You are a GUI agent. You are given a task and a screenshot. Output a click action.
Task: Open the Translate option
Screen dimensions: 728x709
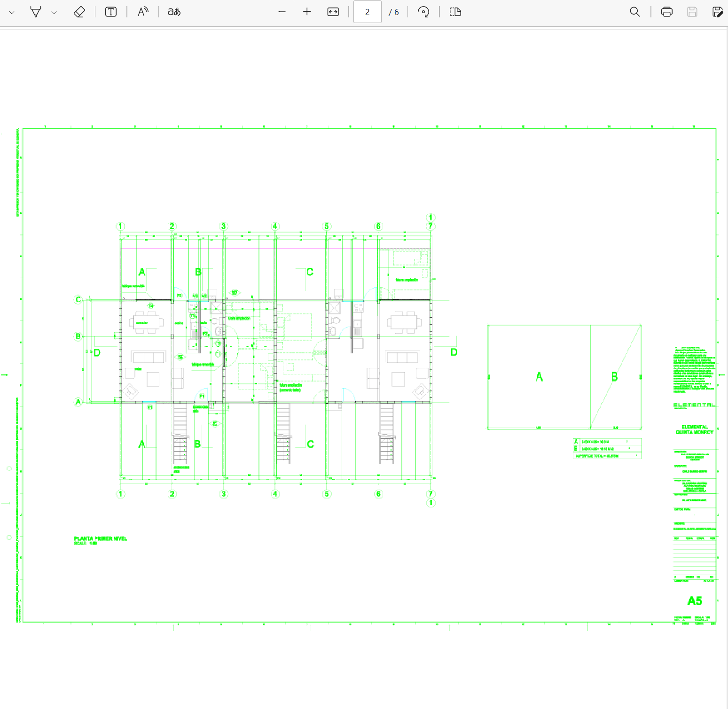pyautogui.click(x=174, y=12)
